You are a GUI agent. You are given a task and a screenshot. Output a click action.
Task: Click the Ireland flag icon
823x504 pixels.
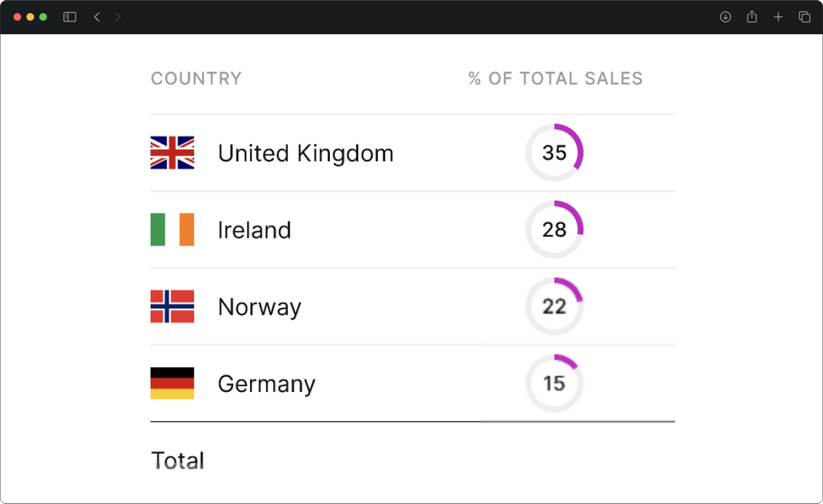point(172,230)
